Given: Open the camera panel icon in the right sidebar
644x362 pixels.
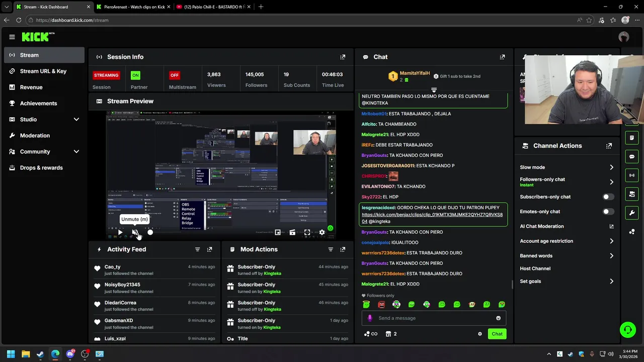Looking at the screenshot, I should pyautogui.click(x=632, y=194).
